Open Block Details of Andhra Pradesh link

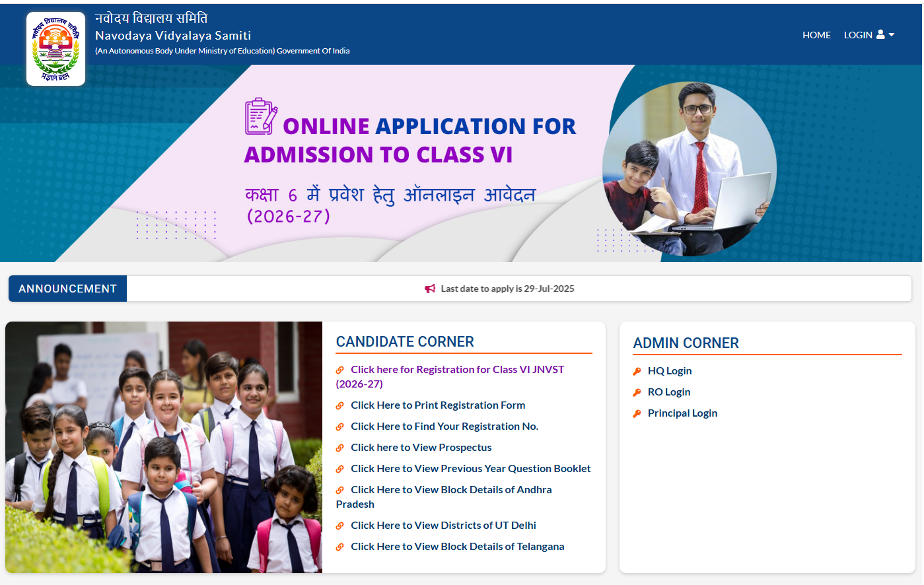[x=444, y=497]
